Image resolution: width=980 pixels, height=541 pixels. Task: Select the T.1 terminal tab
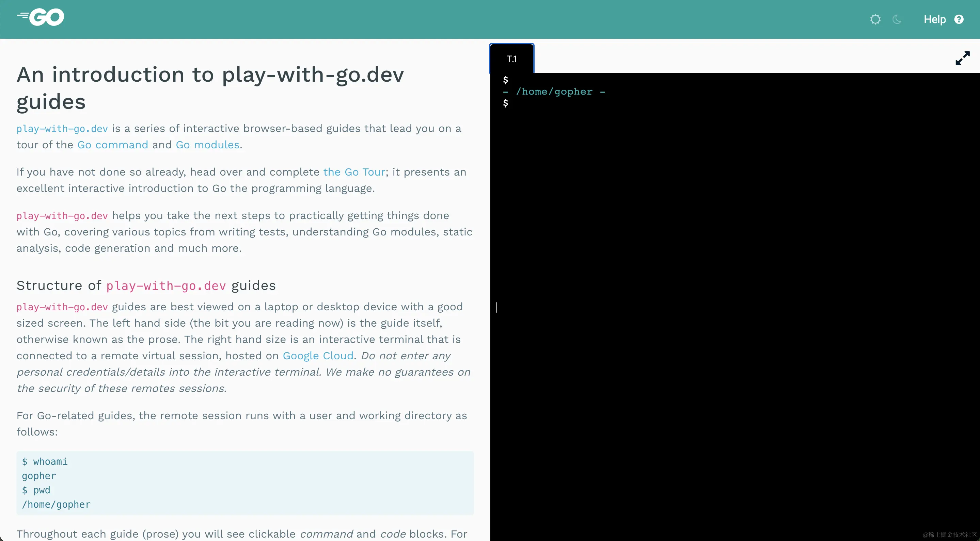pyautogui.click(x=511, y=59)
